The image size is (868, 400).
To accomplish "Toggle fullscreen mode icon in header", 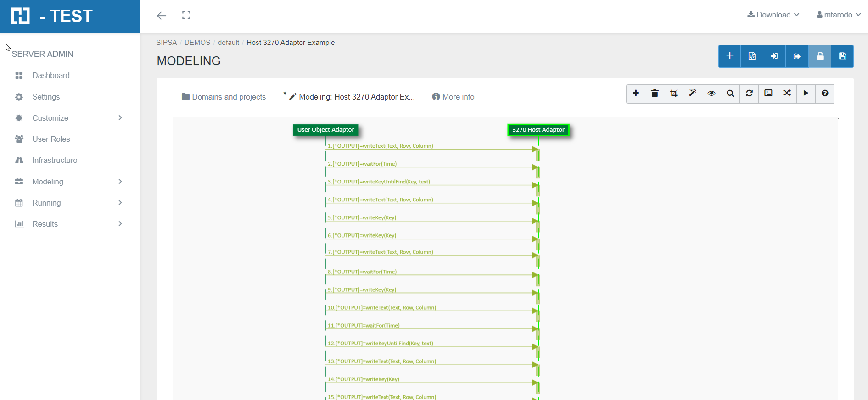I will click(x=186, y=15).
